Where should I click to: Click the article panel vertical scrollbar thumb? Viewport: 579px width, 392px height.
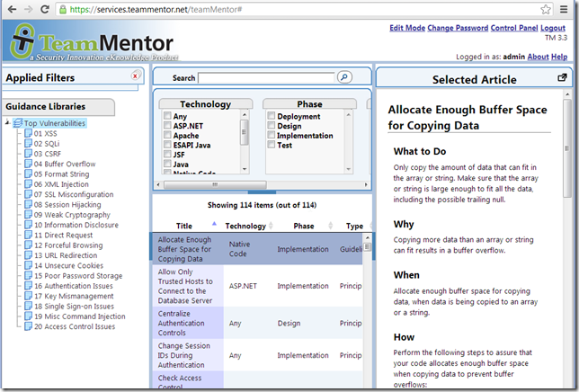point(566,148)
